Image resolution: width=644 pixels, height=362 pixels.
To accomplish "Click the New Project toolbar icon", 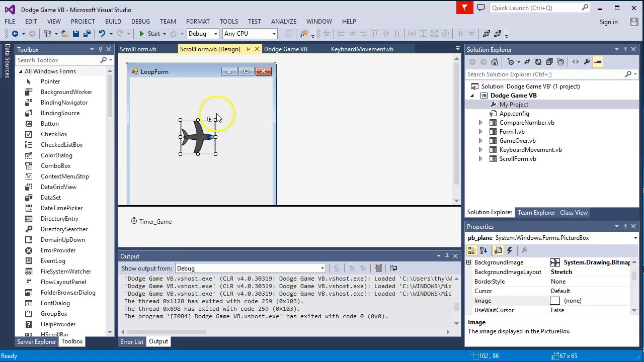I will pos(48,34).
